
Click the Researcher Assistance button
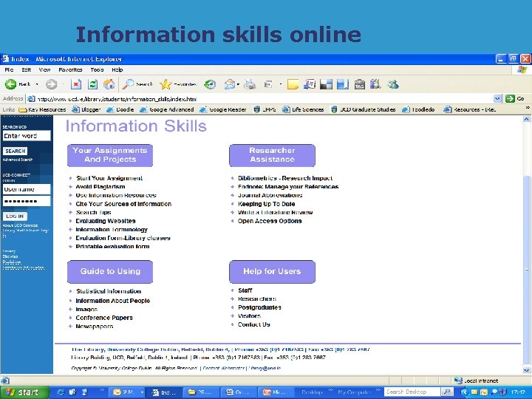click(272, 155)
